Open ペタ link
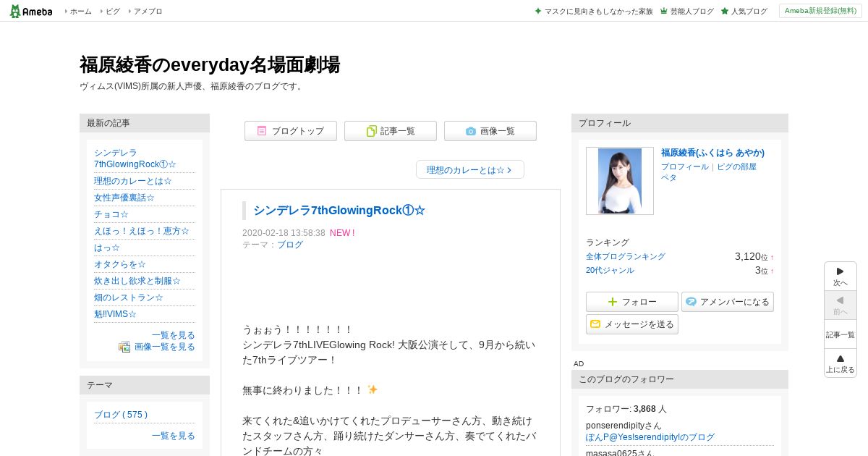 coord(669,177)
